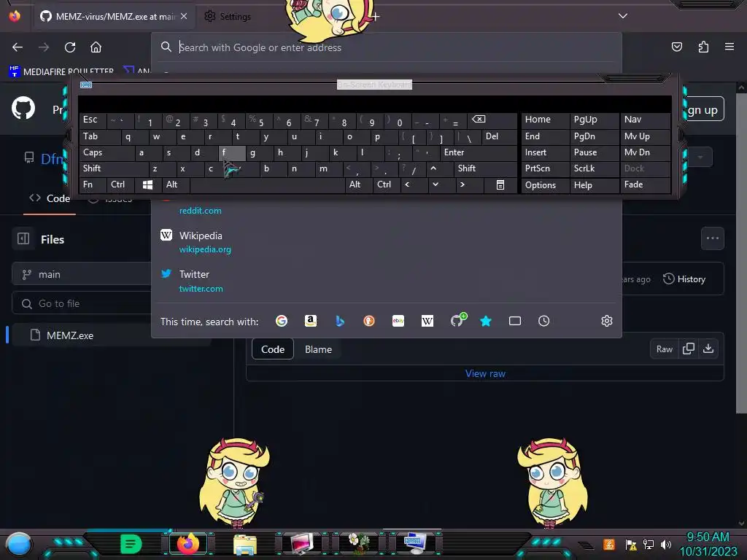Click Enter key on On-Screen Keyboard
The image size is (747, 560).
click(478, 152)
